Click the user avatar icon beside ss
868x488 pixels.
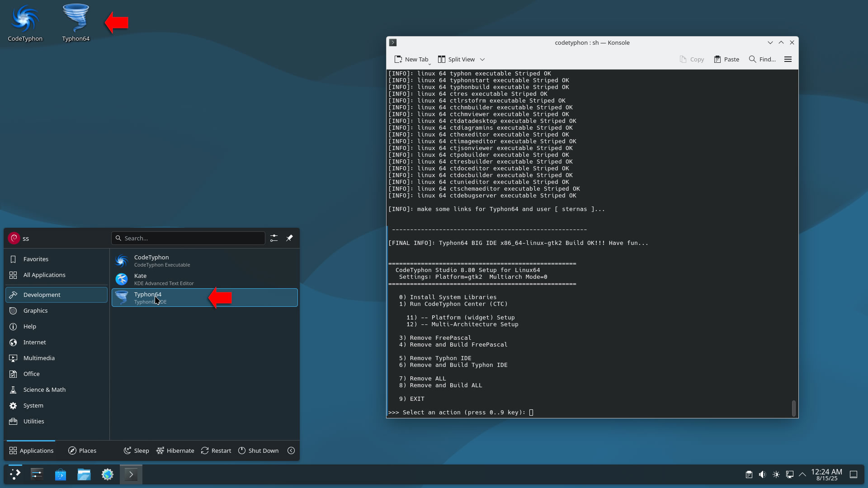pyautogui.click(x=14, y=238)
